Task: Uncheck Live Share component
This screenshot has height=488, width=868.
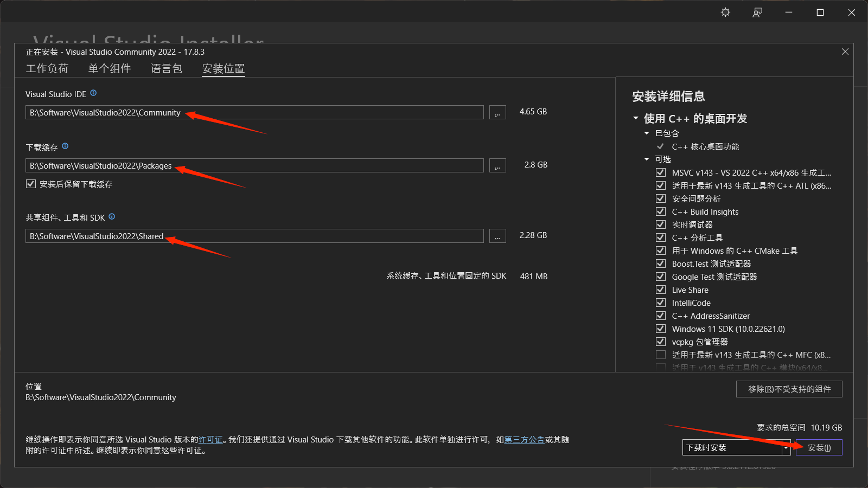Action: 661,290
